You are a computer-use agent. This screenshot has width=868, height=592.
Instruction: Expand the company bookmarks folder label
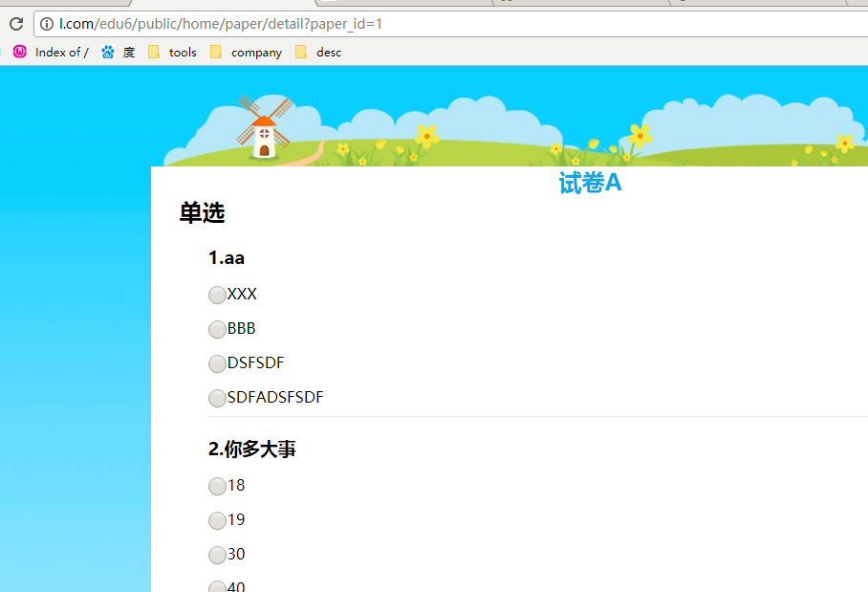pyautogui.click(x=256, y=53)
